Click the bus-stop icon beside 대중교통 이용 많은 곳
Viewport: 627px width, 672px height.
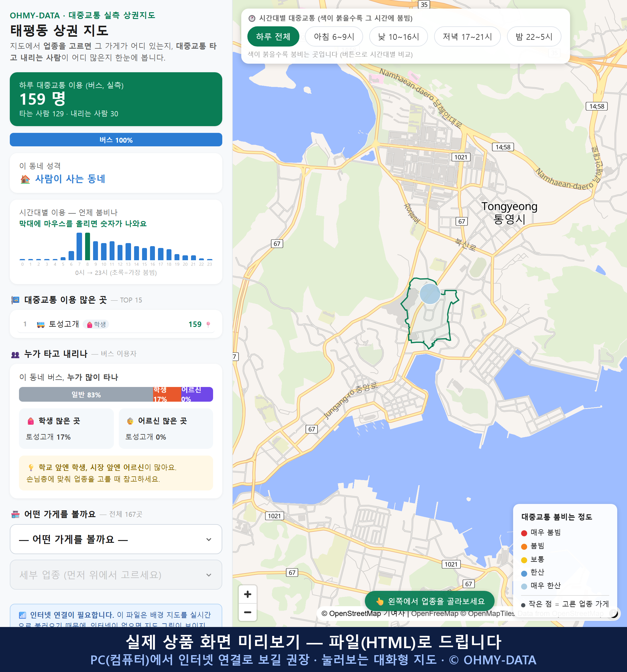pyautogui.click(x=15, y=300)
